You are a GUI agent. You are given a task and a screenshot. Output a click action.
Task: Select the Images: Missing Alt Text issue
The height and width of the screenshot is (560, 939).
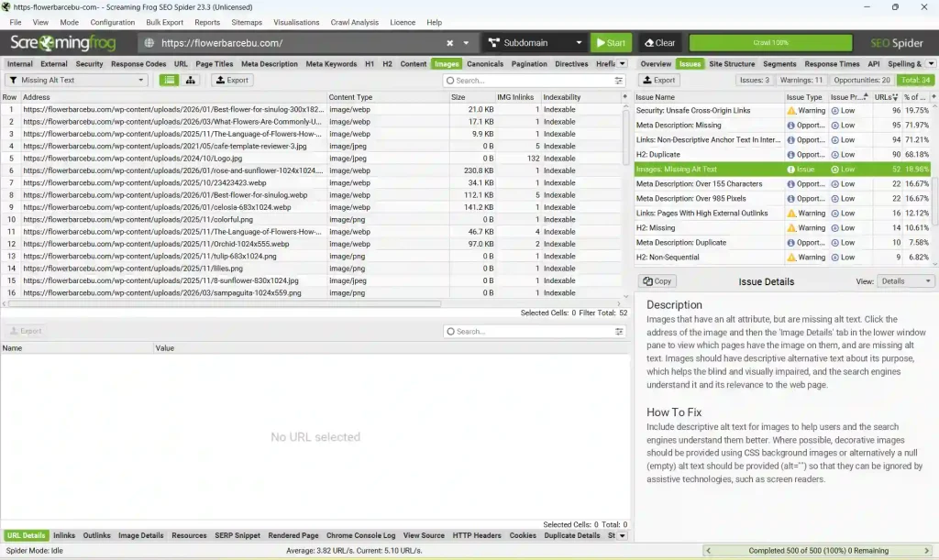(782, 170)
